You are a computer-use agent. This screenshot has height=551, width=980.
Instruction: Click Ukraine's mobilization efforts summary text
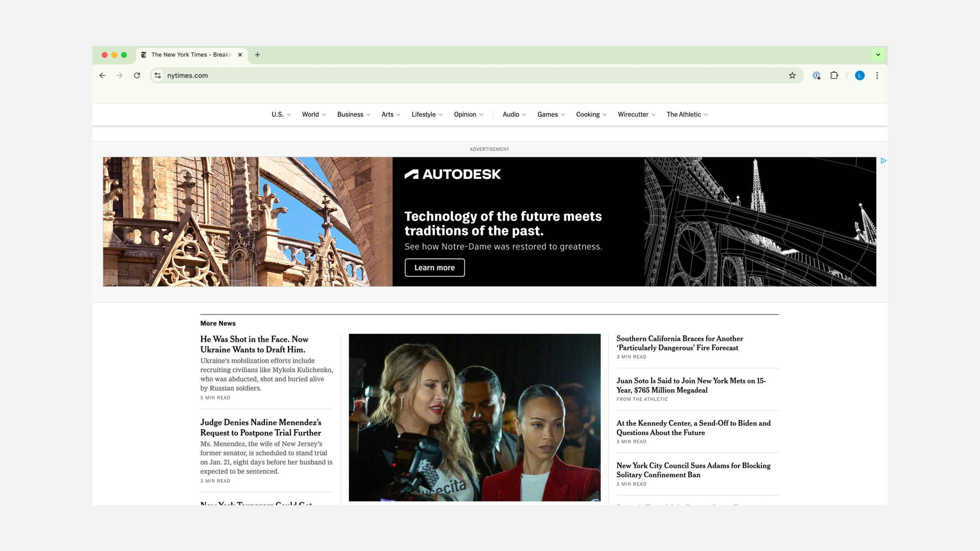point(266,375)
